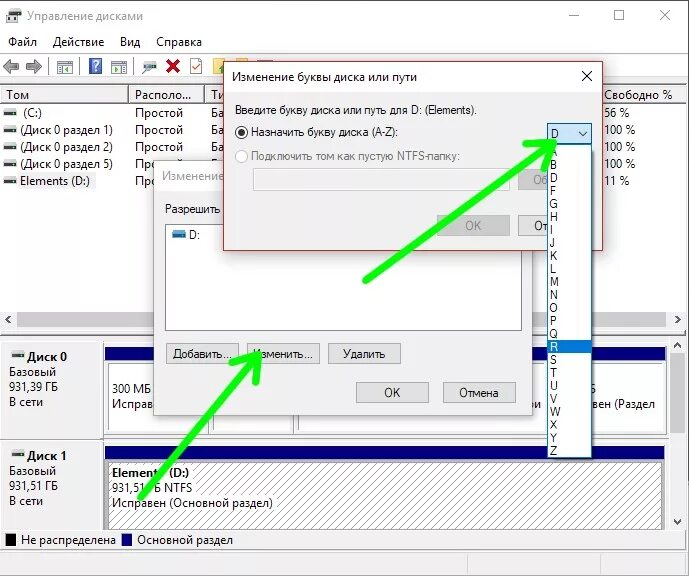Select the D: drive icon in access list
The height and width of the screenshot is (576, 689).
point(179,235)
